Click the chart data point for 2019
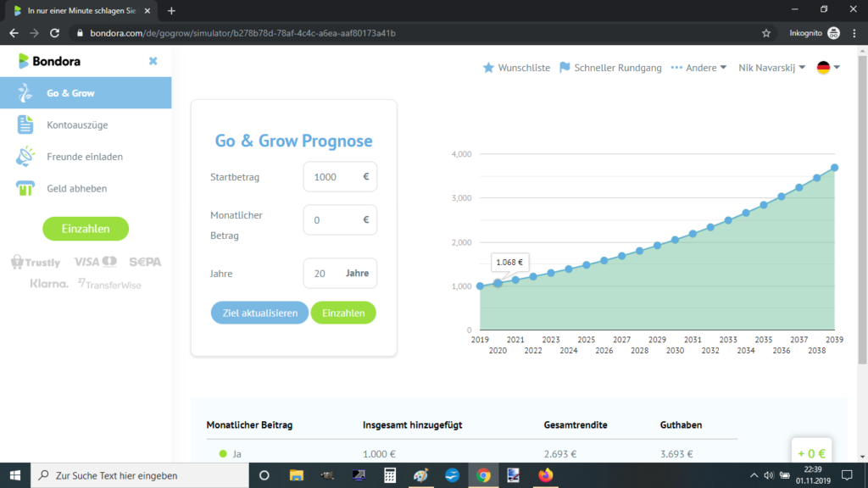Image resolution: width=868 pixels, height=488 pixels. [x=480, y=286]
